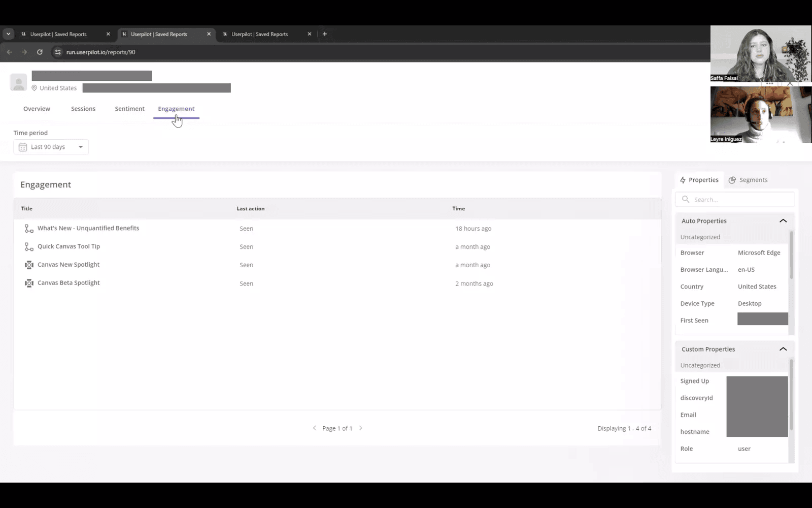Click the flow icon beside What's New - Unquantified Benefits
The image size is (812, 508).
[x=29, y=228]
